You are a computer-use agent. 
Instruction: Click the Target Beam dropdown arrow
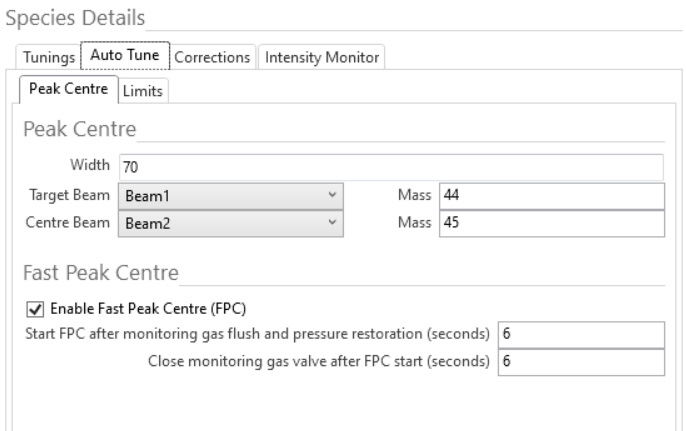point(331,197)
